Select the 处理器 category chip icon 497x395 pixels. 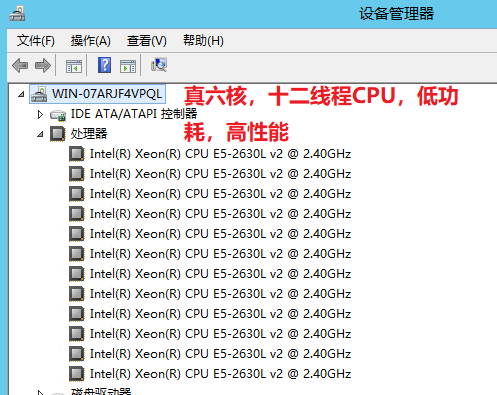pyautogui.click(x=57, y=134)
